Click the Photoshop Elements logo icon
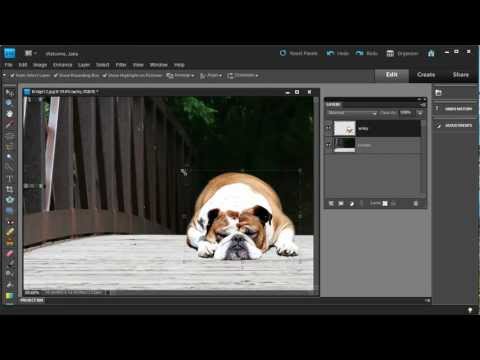Image resolution: width=480 pixels, height=360 pixels. click(x=10, y=53)
